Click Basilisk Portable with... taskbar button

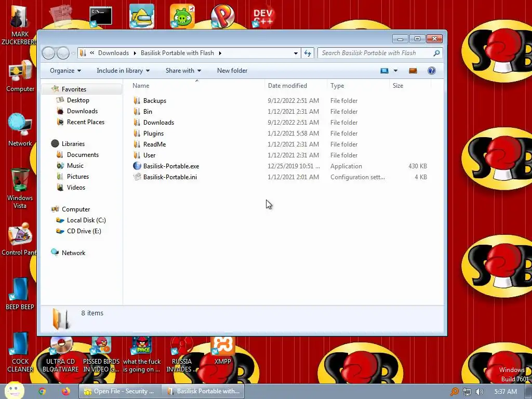coord(204,391)
